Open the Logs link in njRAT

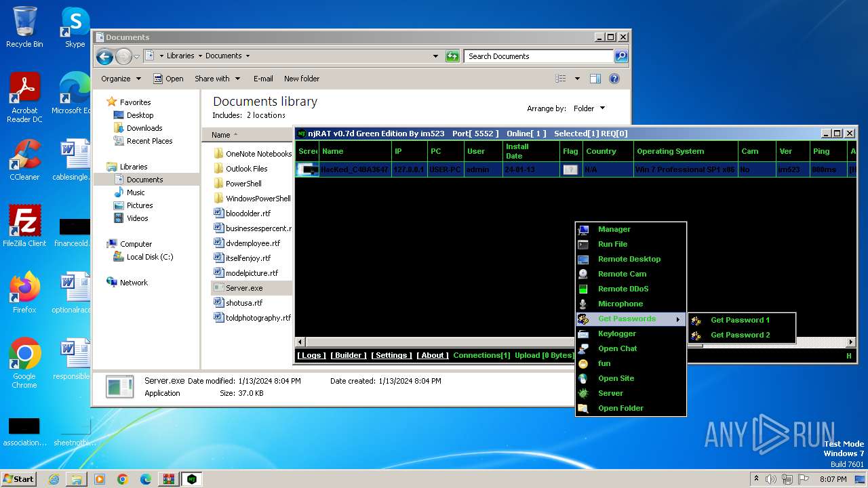311,355
